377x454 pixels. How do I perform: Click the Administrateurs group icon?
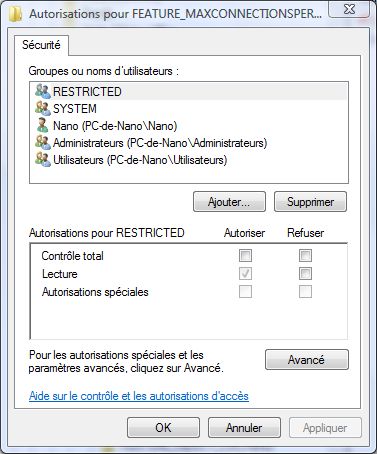coord(43,142)
